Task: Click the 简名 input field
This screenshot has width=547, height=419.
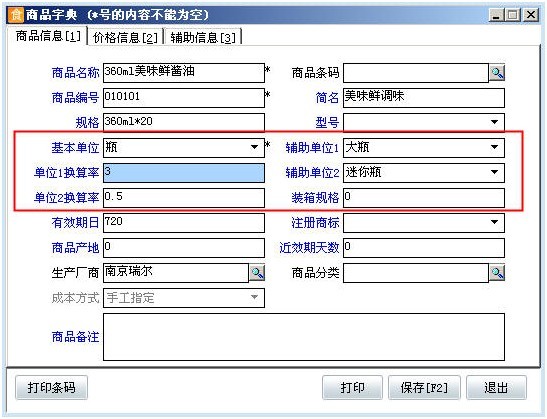Action: point(424,98)
